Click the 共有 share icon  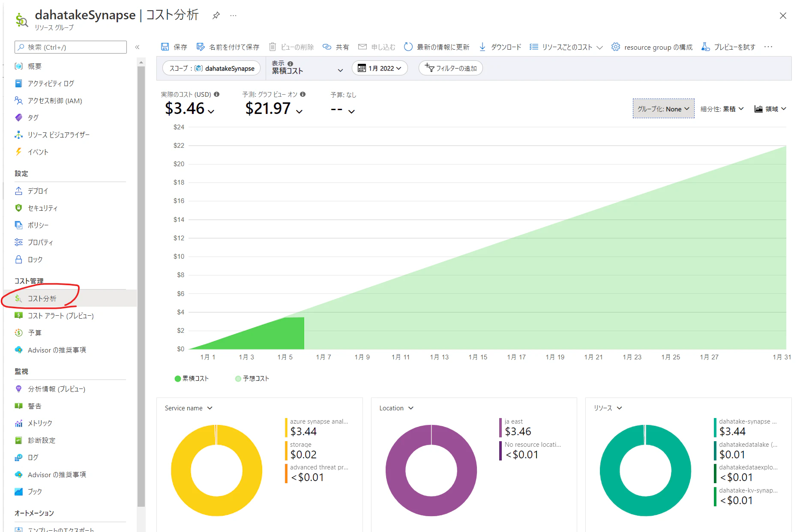click(x=327, y=47)
